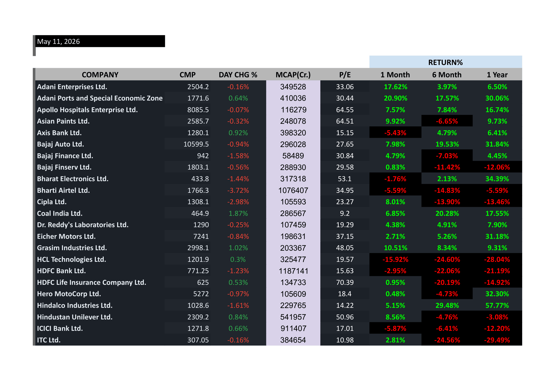This screenshot has height=392, width=555.
Task: Select Axis Bank 1 Month return -5.43%
Action: pyautogui.click(x=395, y=133)
